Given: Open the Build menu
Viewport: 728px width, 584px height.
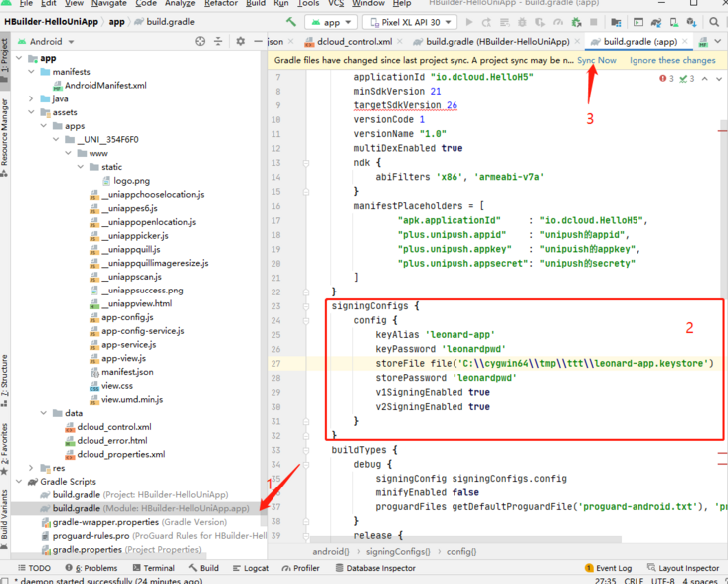Looking at the screenshot, I should (256, 4).
